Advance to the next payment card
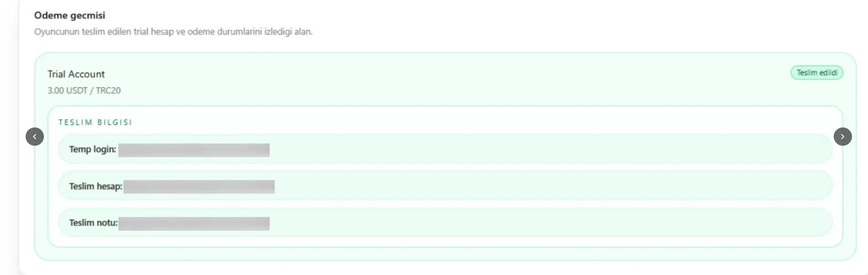The height and width of the screenshot is (275, 868). [842, 137]
